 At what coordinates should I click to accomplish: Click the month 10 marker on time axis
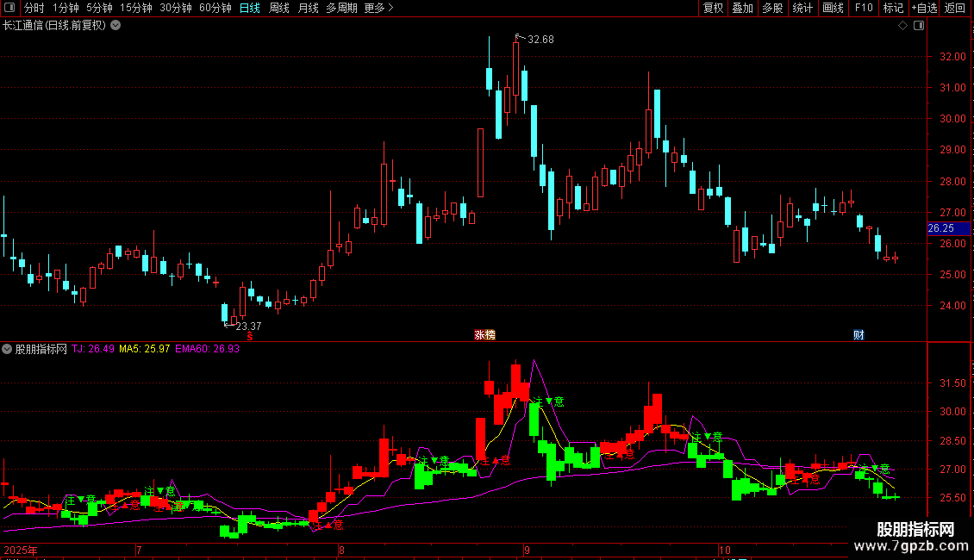tap(725, 550)
